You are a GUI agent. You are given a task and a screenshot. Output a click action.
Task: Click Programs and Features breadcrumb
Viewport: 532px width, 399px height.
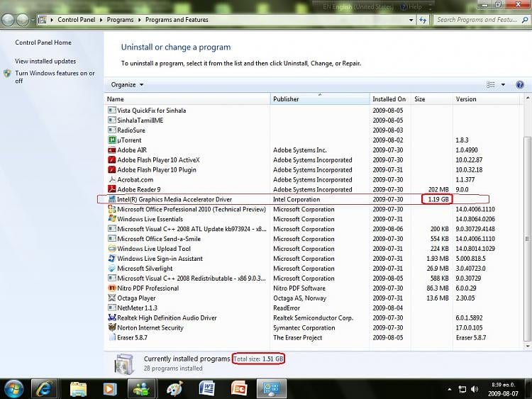[x=177, y=20]
